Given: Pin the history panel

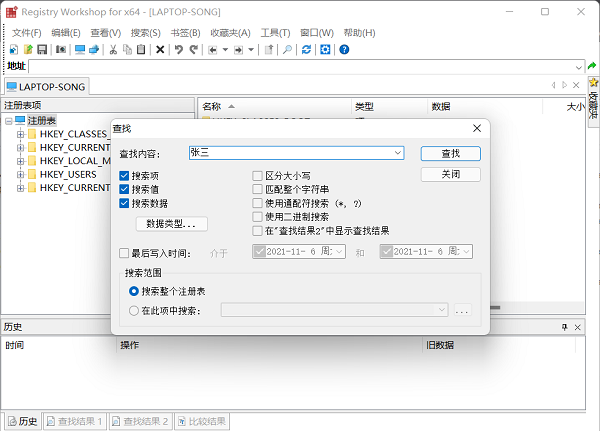Looking at the screenshot, I should point(564,327).
